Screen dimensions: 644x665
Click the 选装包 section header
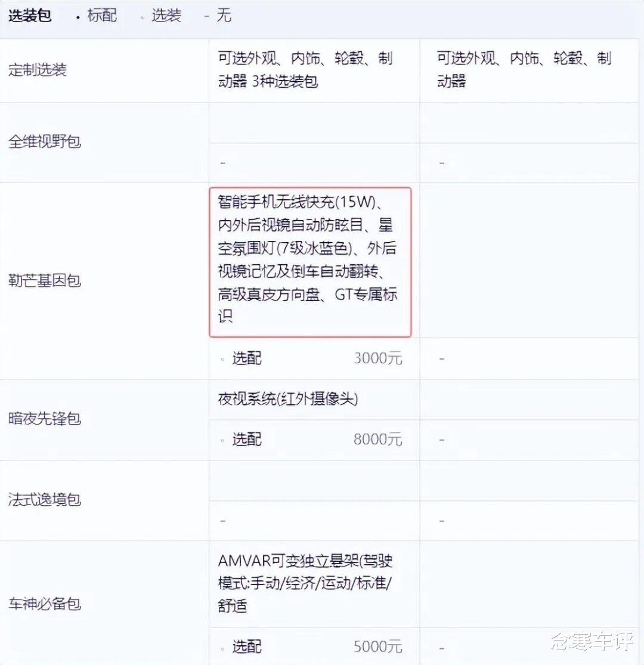tap(30, 16)
